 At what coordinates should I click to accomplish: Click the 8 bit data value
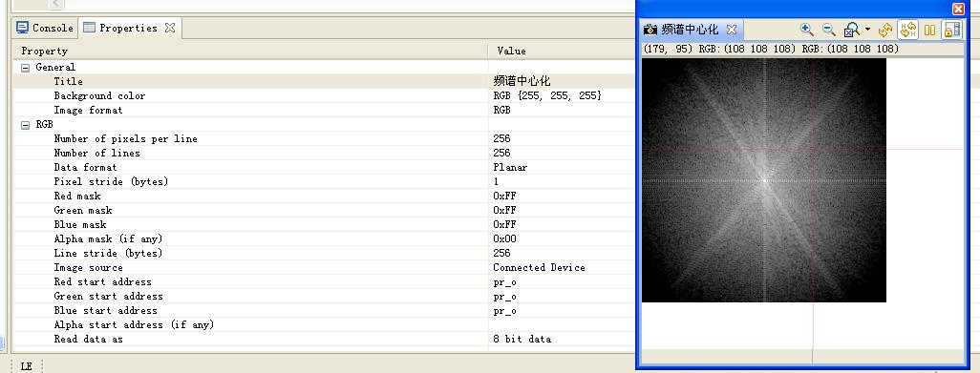(522, 340)
